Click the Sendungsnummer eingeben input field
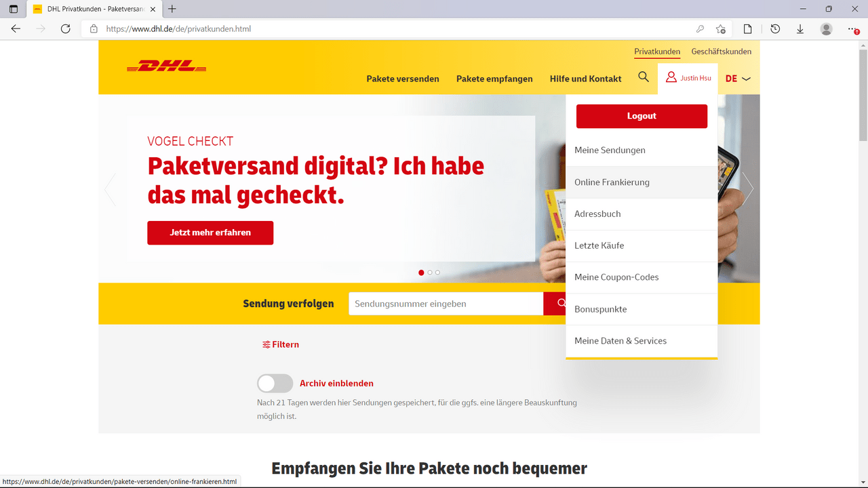Screen dimensions: 868x488 [446, 304]
